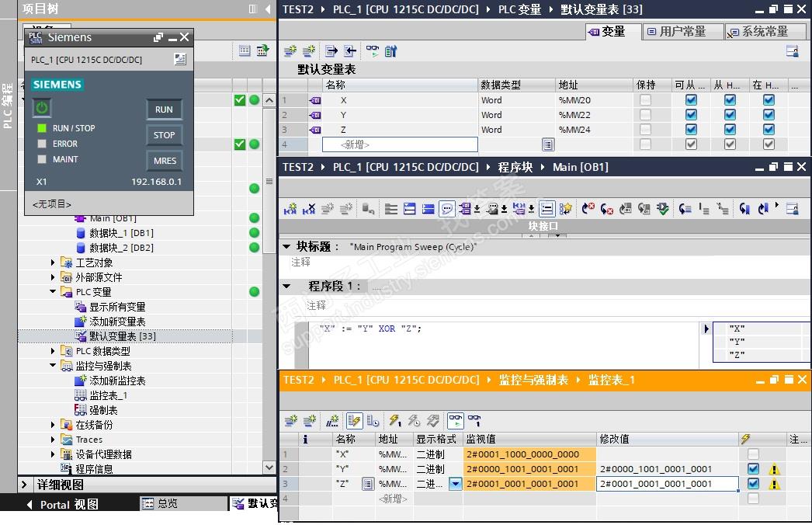Collapse the 监控与强制表 tree node

point(53,365)
